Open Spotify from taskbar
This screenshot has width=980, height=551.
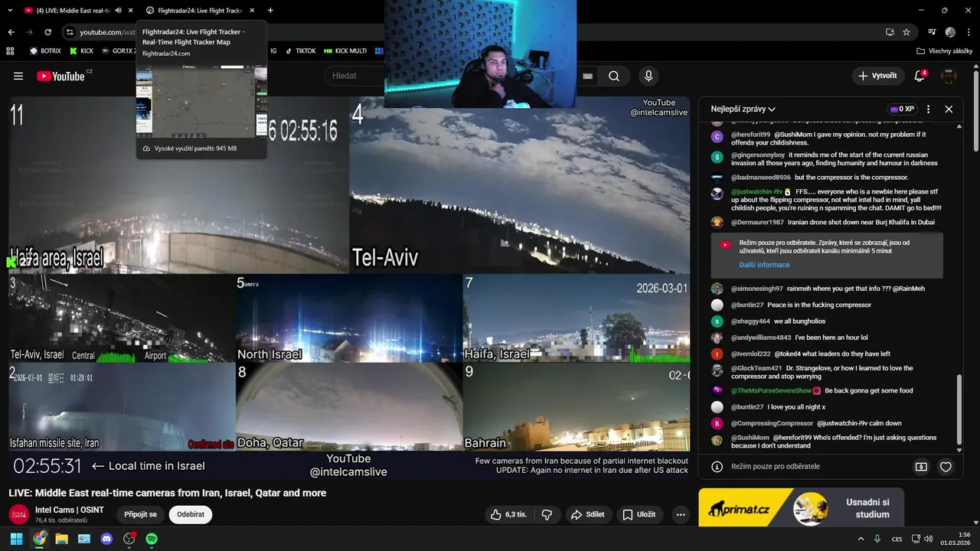(152, 539)
